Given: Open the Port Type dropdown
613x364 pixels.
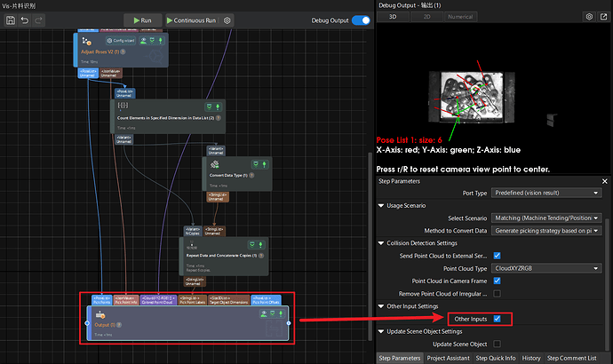Looking at the screenshot, I should pyautogui.click(x=546, y=193).
